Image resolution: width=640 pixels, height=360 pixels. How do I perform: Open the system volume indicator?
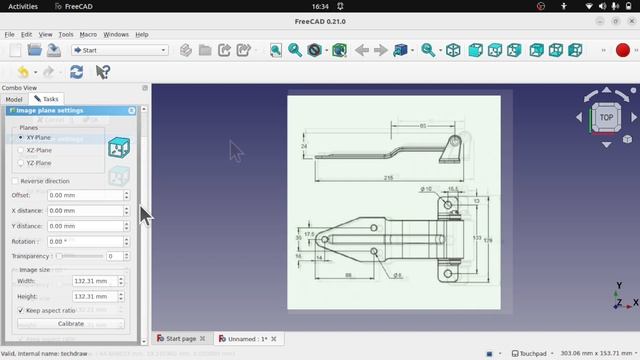click(602, 6)
